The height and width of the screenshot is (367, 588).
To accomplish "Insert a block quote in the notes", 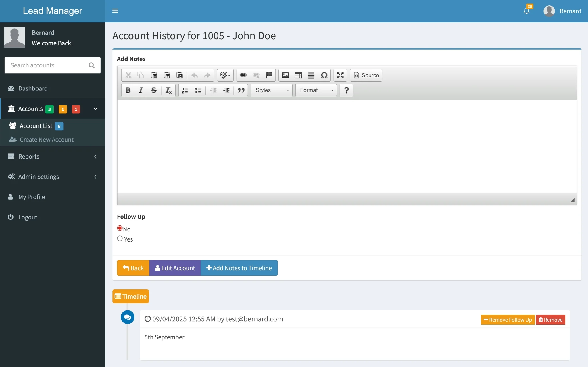I will pos(241,90).
